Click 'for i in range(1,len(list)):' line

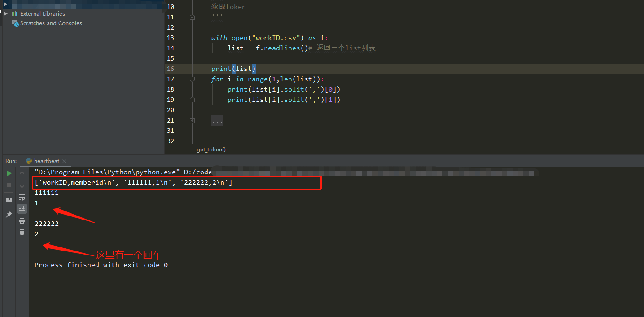point(267,79)
